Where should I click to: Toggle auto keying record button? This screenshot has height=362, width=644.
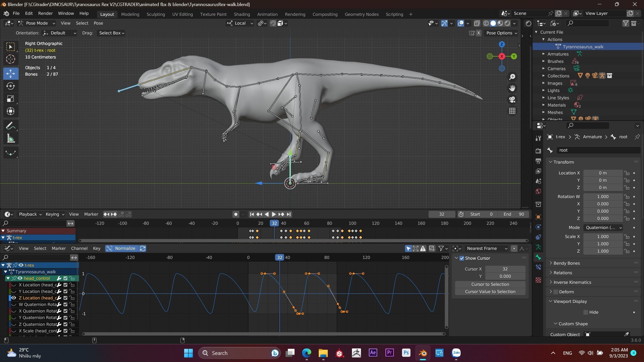[x=236, y=214]
